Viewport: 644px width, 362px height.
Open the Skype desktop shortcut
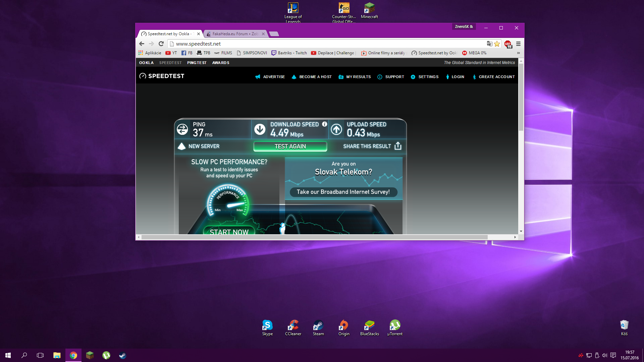(267, 328)
